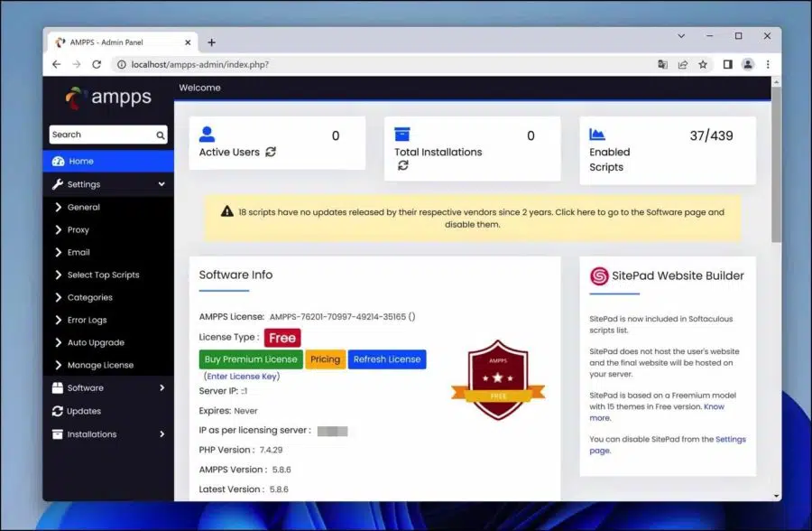Click the translate page icon
This screenshot has width=812, height=531.
click(x=662, y=64)
